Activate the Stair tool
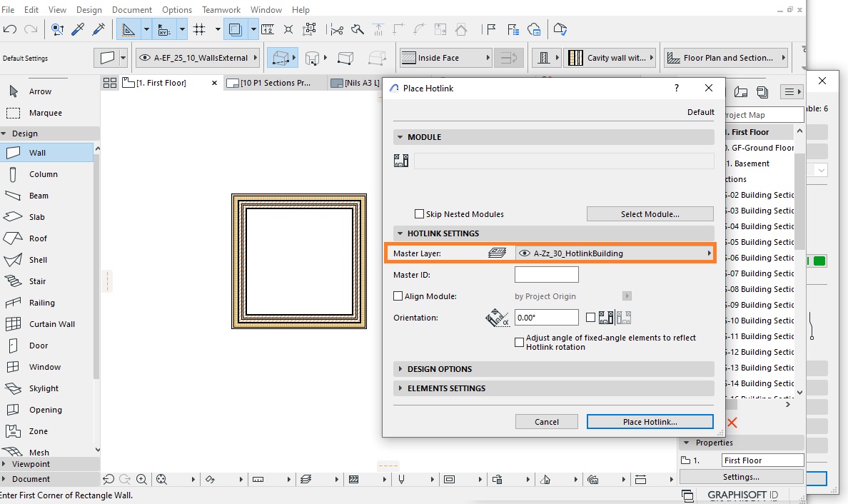 pos(37,281)
